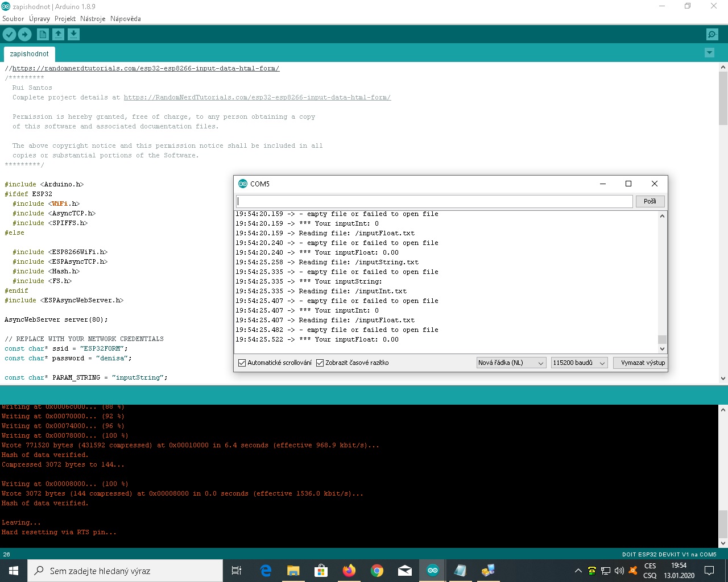Toggle Automatické scrollování checkbox
This screenshot has height=582, width=728.
click(x=242, y=363)
